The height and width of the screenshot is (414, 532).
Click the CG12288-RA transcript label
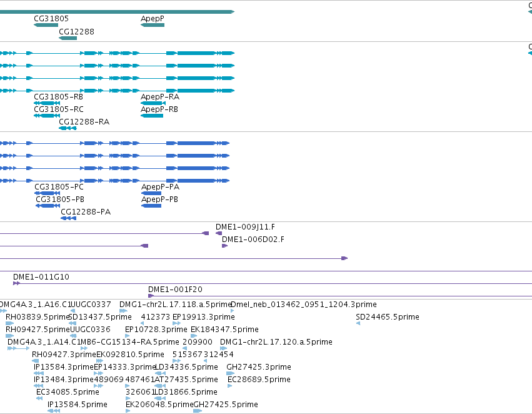point(84,122)
